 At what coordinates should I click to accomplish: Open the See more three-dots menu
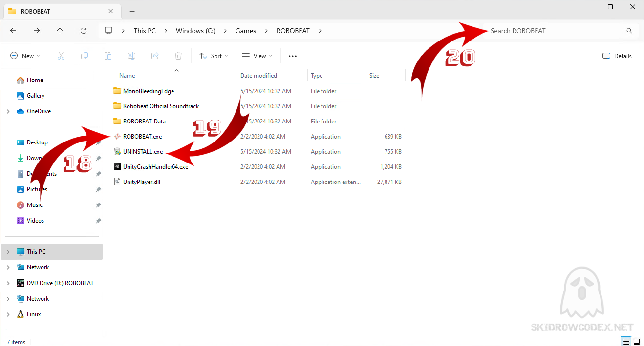293,56
